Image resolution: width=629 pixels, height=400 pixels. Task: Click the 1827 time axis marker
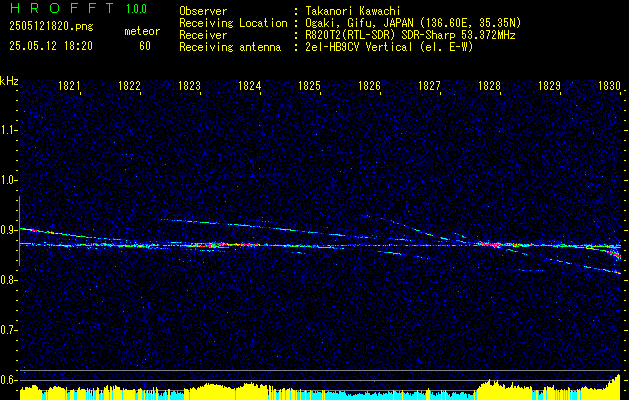pos(430,86)
